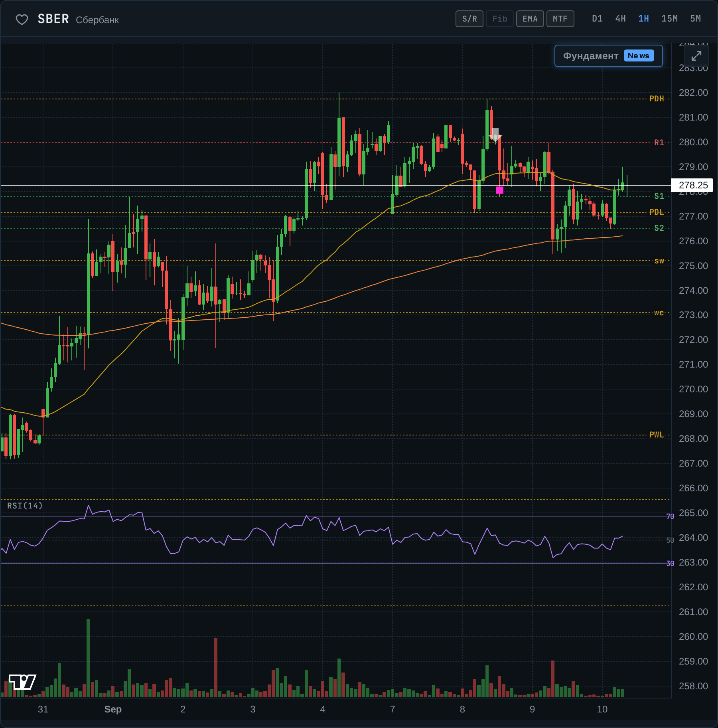
Task: Click the RSI 50 midline label
Action: click(670, 540)
